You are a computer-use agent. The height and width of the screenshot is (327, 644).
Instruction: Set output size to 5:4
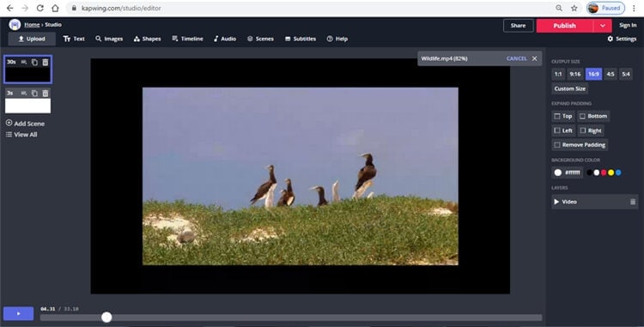[625, 74]
